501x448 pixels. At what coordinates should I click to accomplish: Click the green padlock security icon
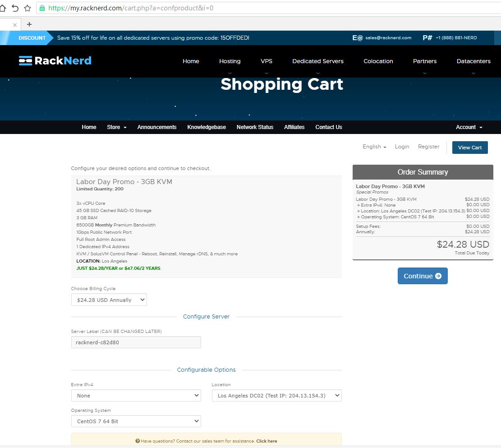click(x=42, y=8)
